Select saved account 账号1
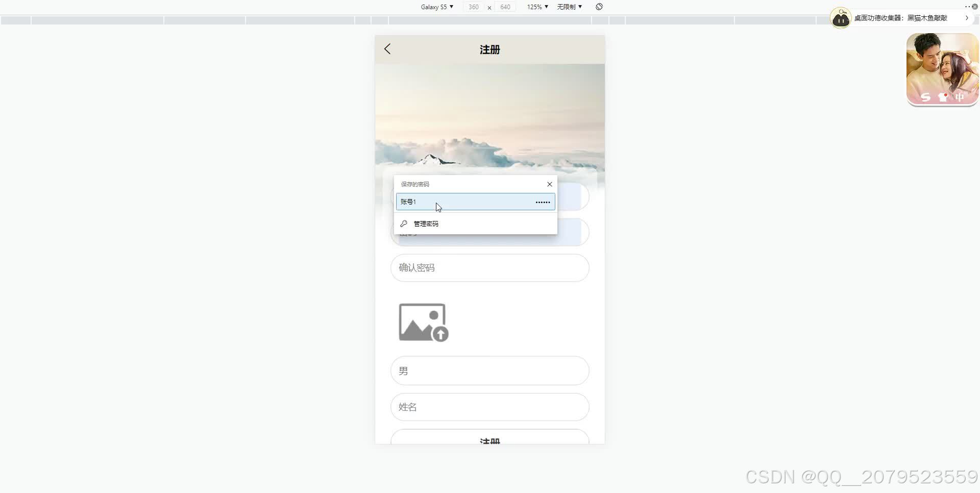Screen dimensions: 980x493 pos(475,202)
